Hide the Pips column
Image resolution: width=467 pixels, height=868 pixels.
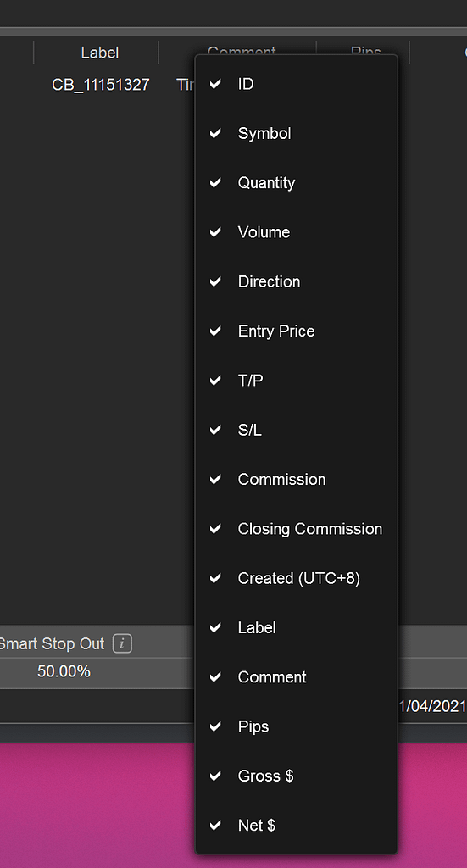296,726
